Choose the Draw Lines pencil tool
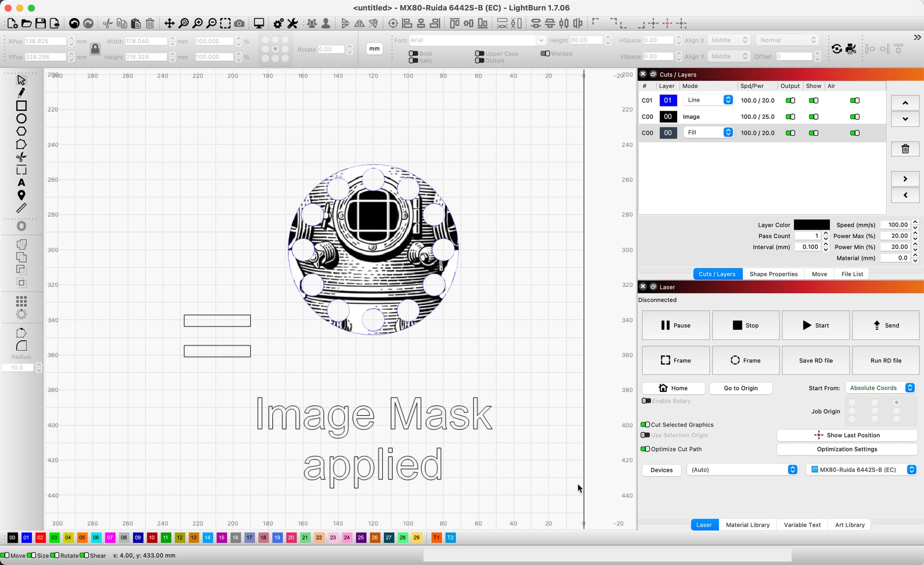Viewport: 924px width, 565px height. (x=21, y=92)
